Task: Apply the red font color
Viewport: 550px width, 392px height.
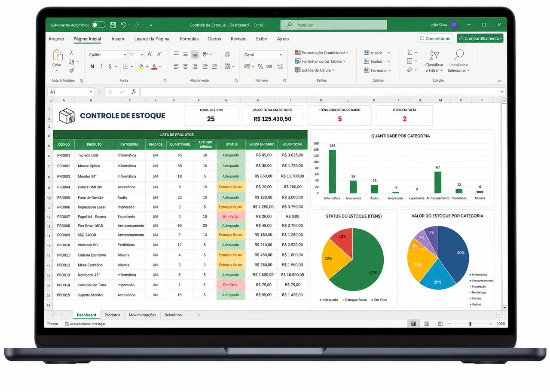Action: [153, 67]
